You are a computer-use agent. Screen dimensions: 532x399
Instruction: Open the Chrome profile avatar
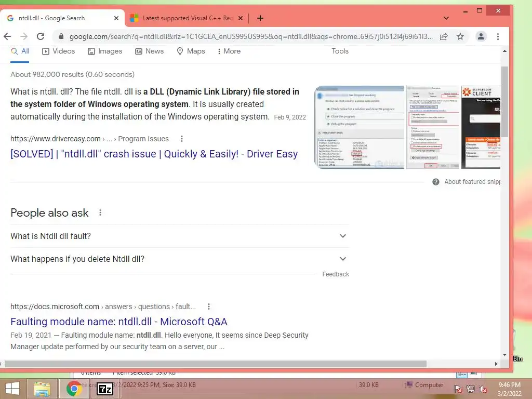tap(481, 36)
